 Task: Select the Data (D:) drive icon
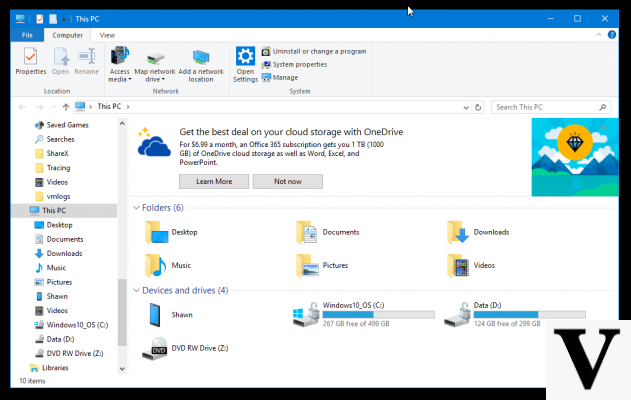457,315
